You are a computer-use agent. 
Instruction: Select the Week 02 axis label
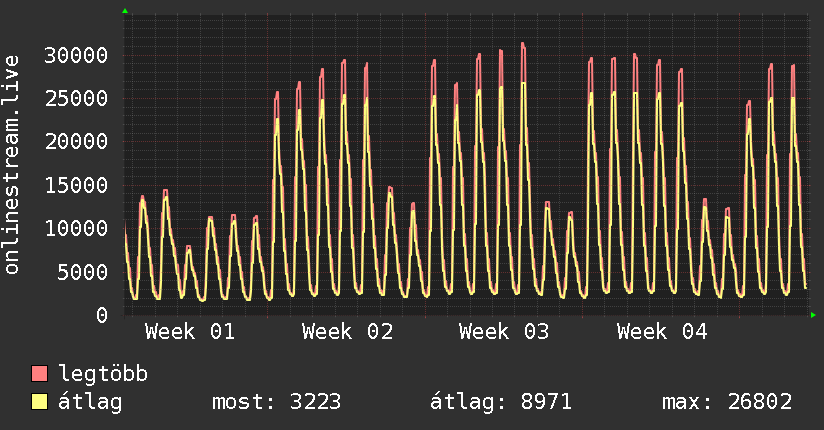[347, 332]
